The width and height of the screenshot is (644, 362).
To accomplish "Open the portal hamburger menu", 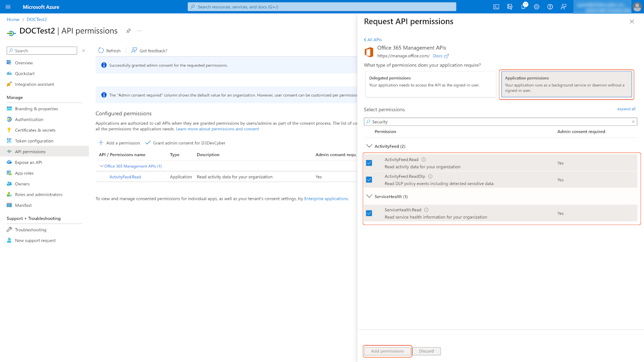I will pos(8,7).
